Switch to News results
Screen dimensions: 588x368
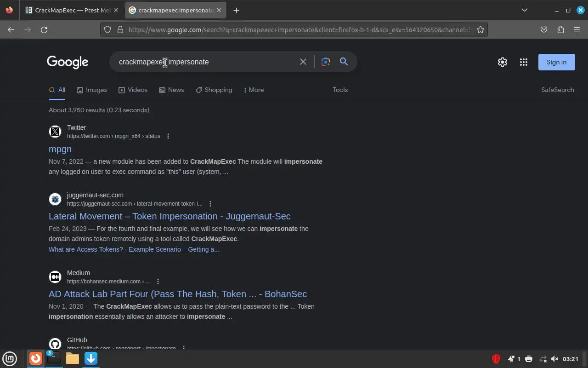tap(171, 90)
